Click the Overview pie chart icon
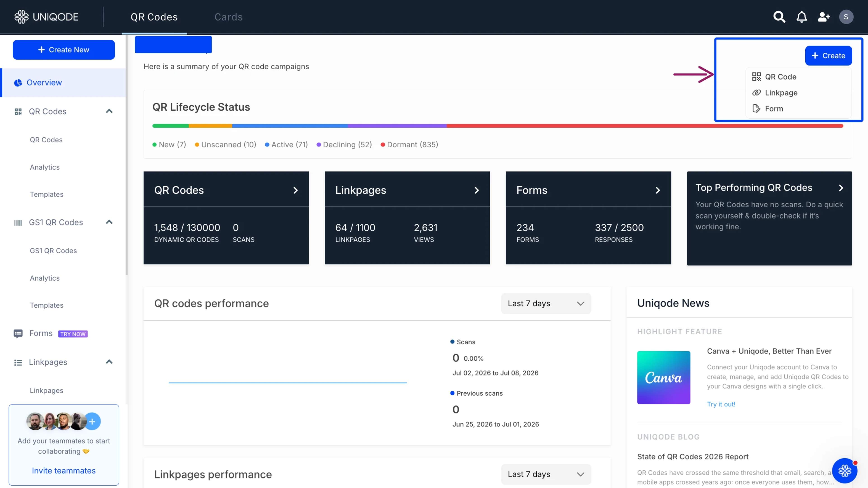This screenshot has width=868, height=488. click(18, 82)
